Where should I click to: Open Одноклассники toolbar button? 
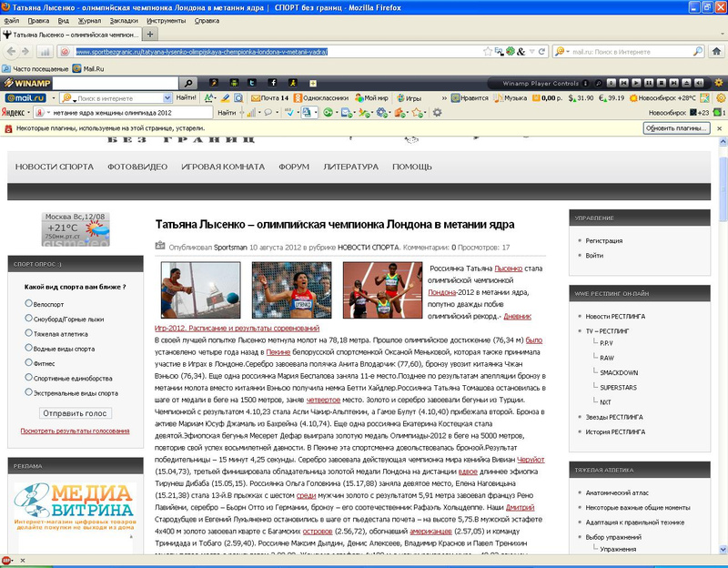pyautogui.click(x=321, y=98)
